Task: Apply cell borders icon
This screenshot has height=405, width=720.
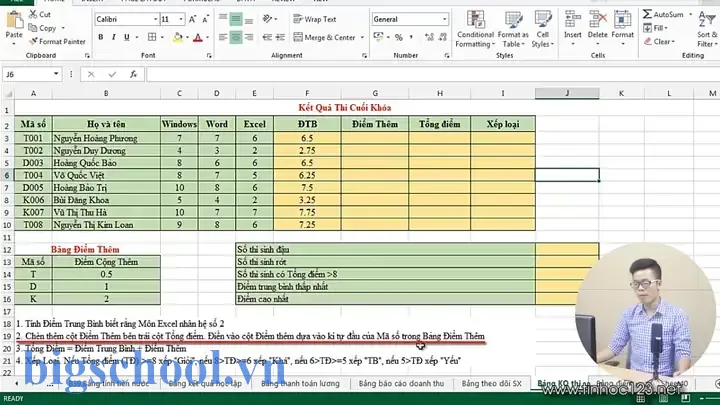Action: (152, 37)
